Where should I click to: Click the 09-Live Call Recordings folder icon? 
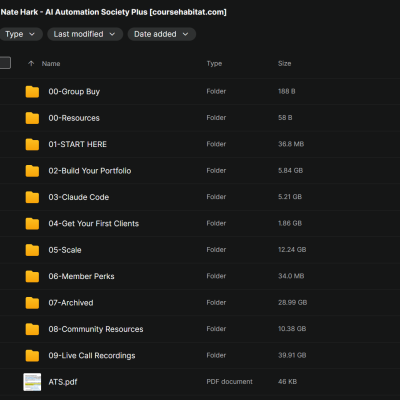point(32,356)
